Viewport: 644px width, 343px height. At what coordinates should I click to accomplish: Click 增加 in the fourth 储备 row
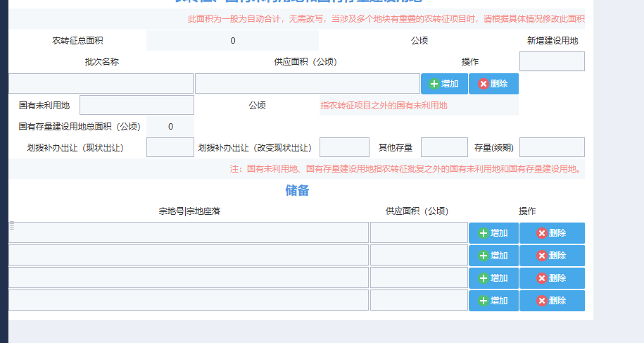tap(493, 301)
